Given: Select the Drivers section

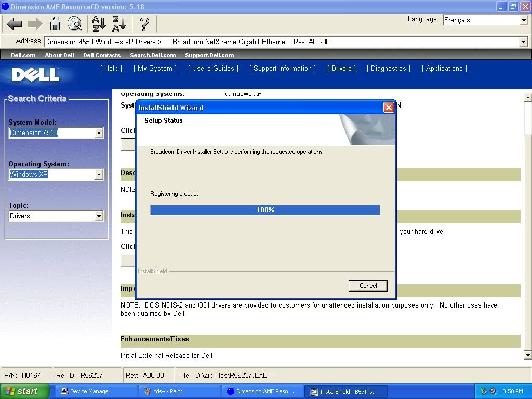Looking at the screenshot, I should (x=341, y=69).
